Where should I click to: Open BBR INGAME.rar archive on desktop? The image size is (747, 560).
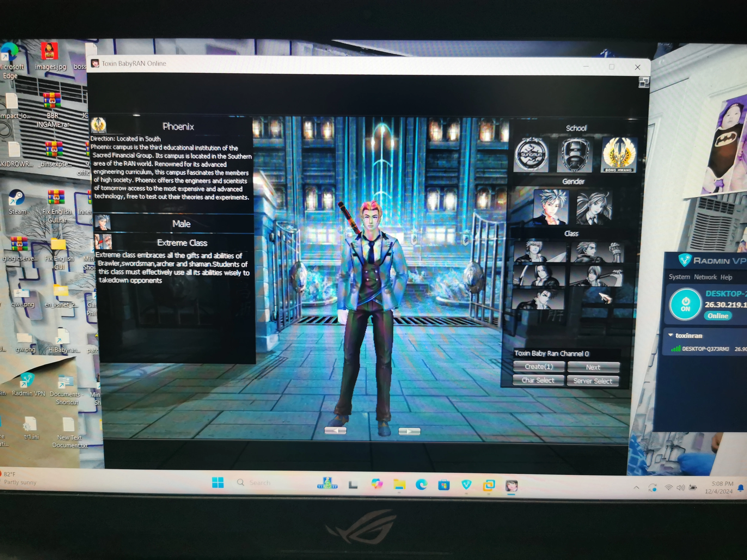[53, 110]
